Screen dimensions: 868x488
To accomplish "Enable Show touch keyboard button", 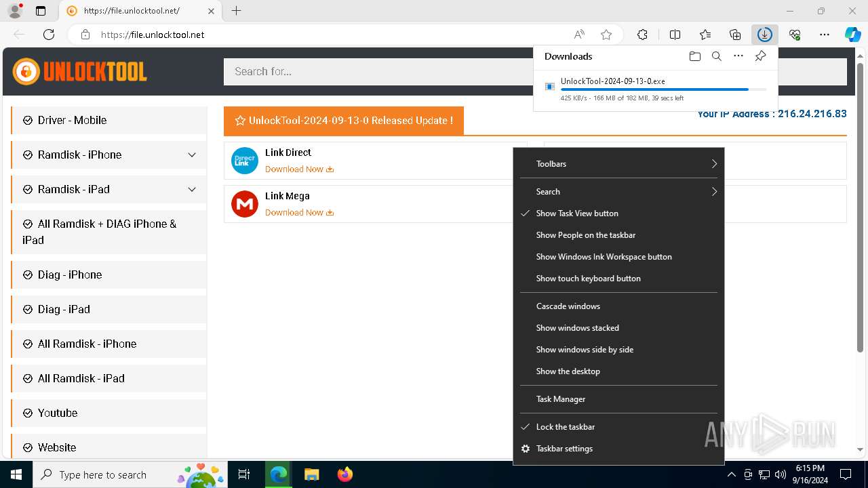I will click(x=618, y=279).
